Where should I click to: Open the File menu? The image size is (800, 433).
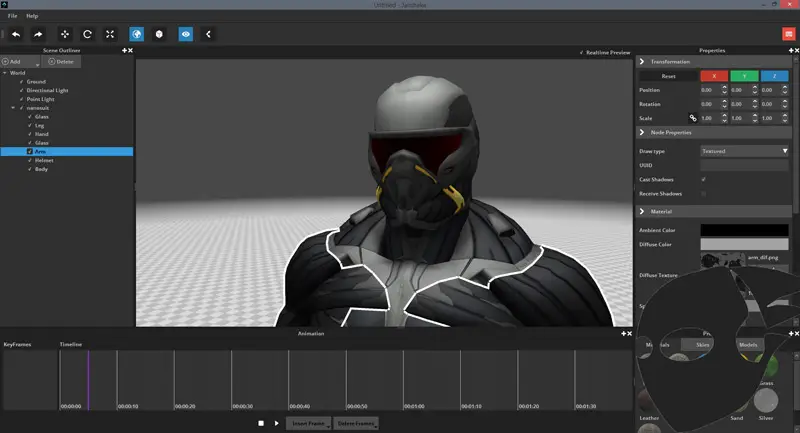click(13, 16)
